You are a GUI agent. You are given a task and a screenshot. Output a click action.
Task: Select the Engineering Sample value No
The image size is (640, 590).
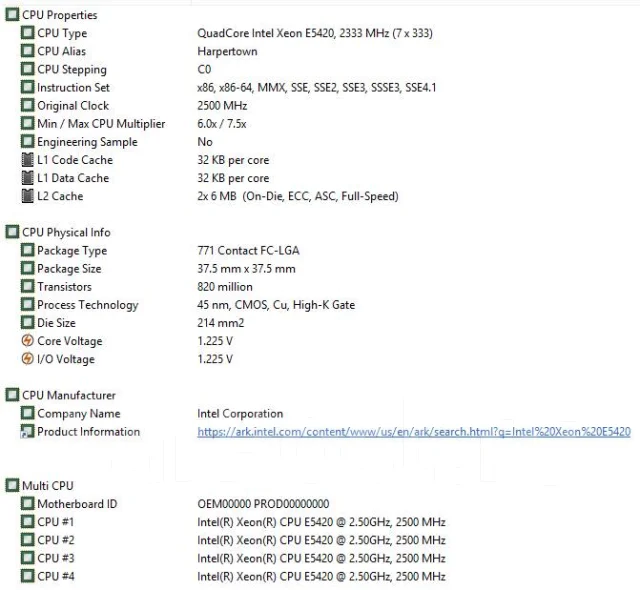click(x=205, y=142)
